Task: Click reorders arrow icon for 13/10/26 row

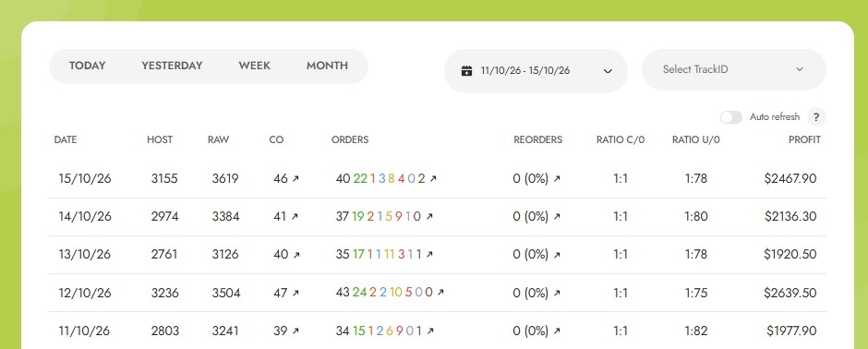Action: [556, 255]
